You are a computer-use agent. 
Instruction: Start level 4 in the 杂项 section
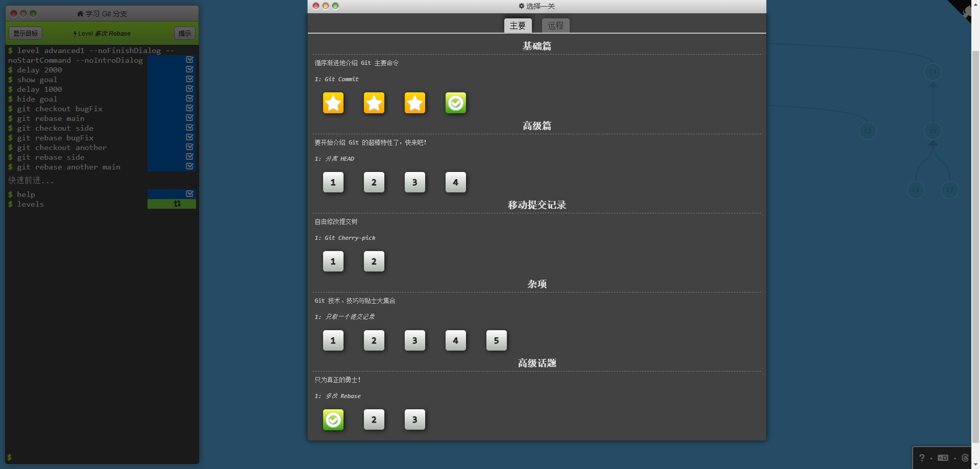pyautogui.click(x=456, y=340)
